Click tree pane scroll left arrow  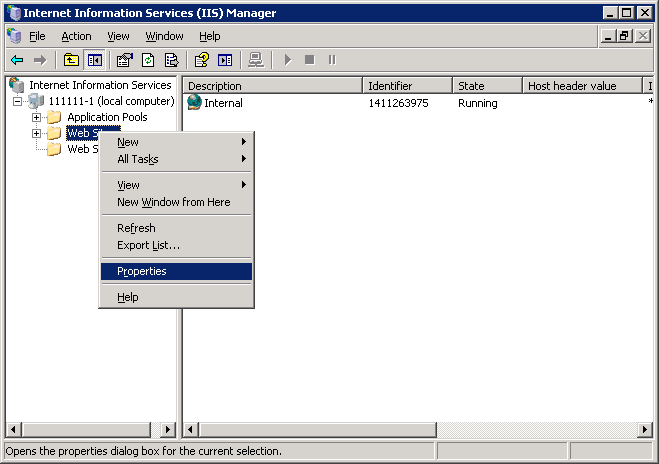pos(13,429)
